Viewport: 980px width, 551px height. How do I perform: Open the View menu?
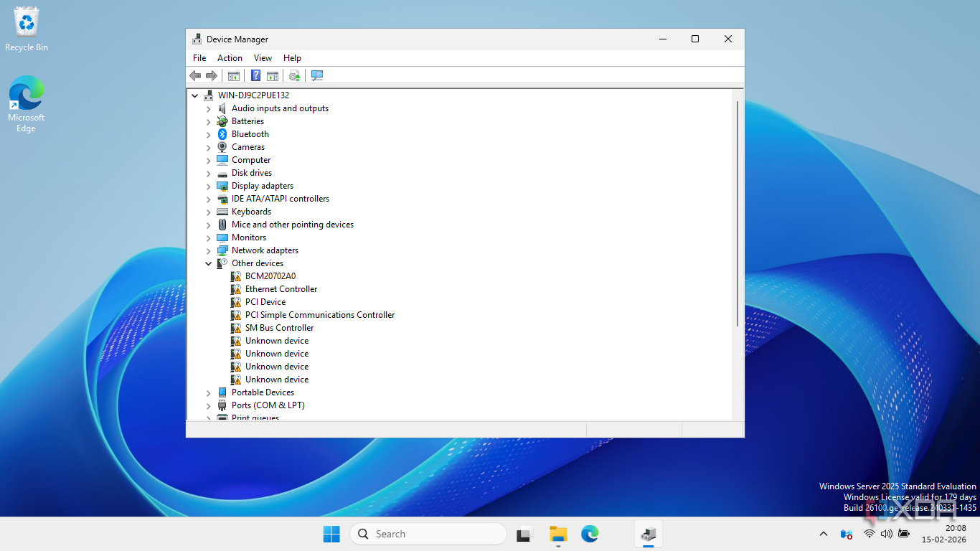tap(263, 58)
